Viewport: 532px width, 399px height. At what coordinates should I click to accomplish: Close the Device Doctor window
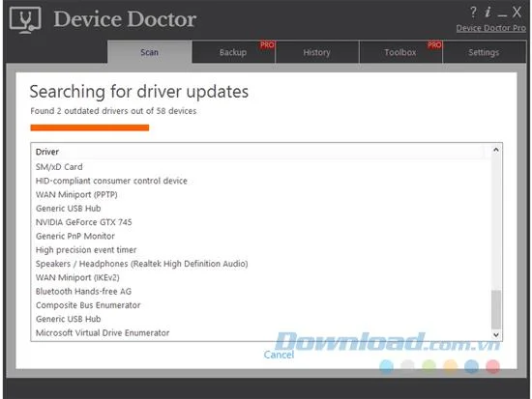pos(517,13)
